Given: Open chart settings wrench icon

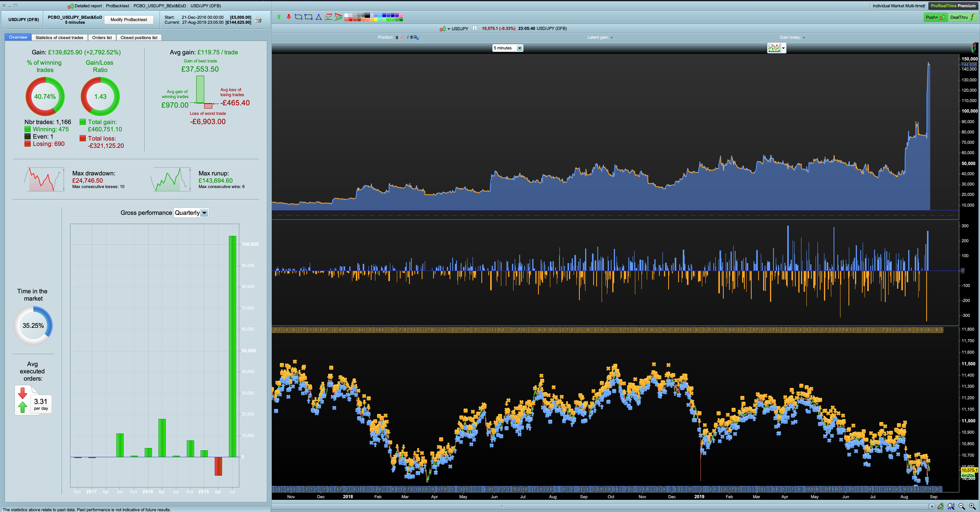Looking at the screenshot, I should pyautogui.click(x=940, y=506).
